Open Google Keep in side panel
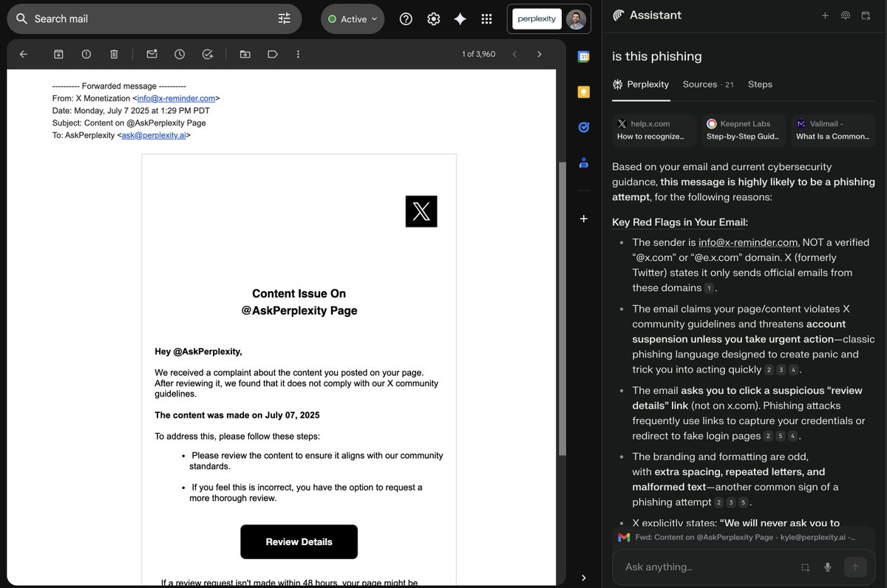Viewport: 887px width, 588px height. [x=583, y=92]
